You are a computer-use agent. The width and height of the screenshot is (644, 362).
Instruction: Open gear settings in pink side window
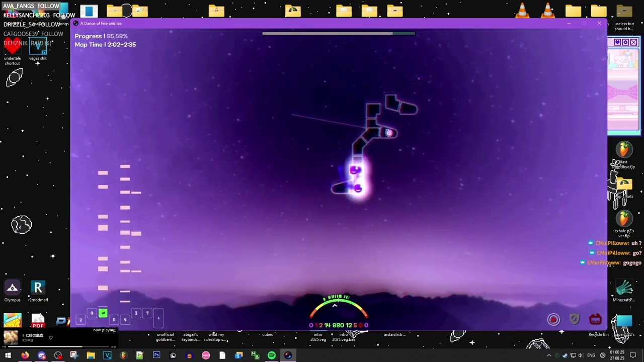click(625, 42)
